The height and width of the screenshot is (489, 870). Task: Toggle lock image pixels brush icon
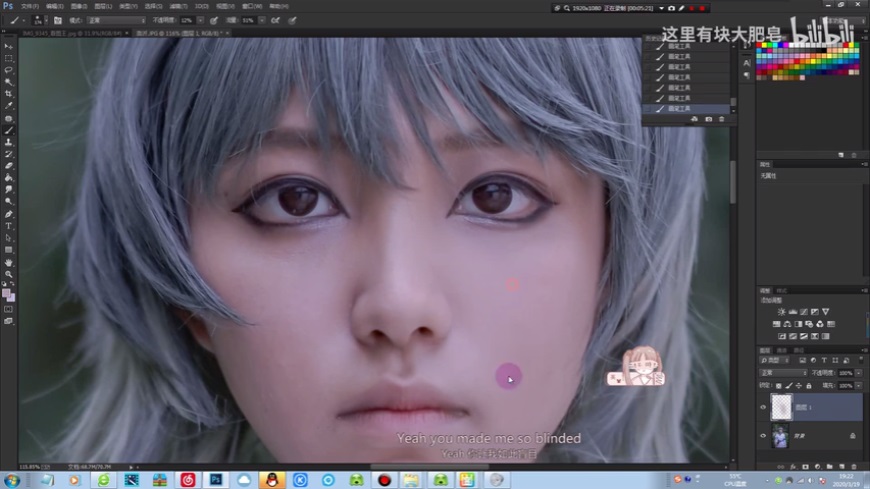(x=789, y=386)
